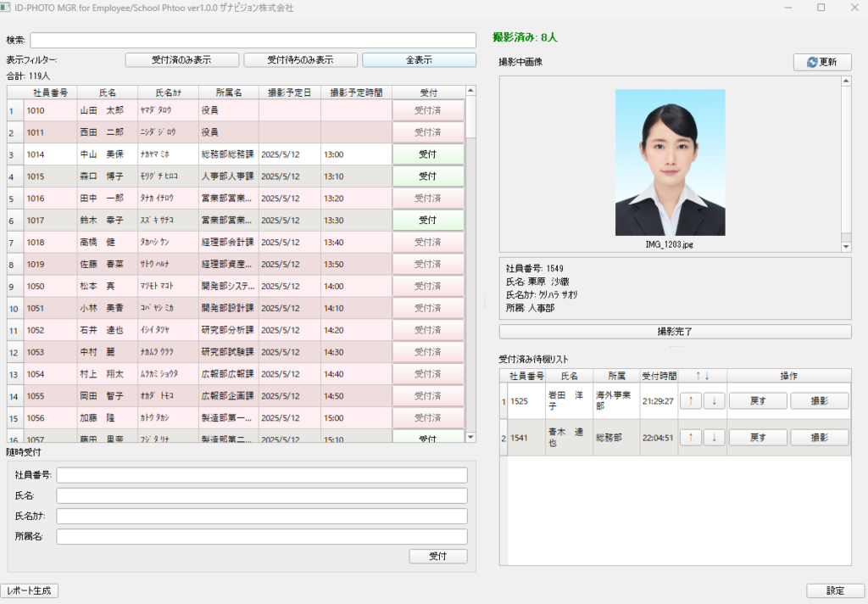The width and height of the screenshot is (868, 604).
Task: Click 受付済 button for 1050 松本 真
Action: (x=428, y=286)
